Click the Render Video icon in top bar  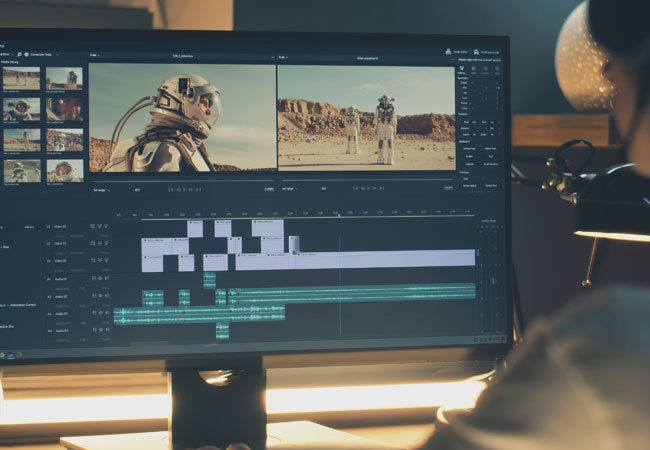tap(448, 51)
